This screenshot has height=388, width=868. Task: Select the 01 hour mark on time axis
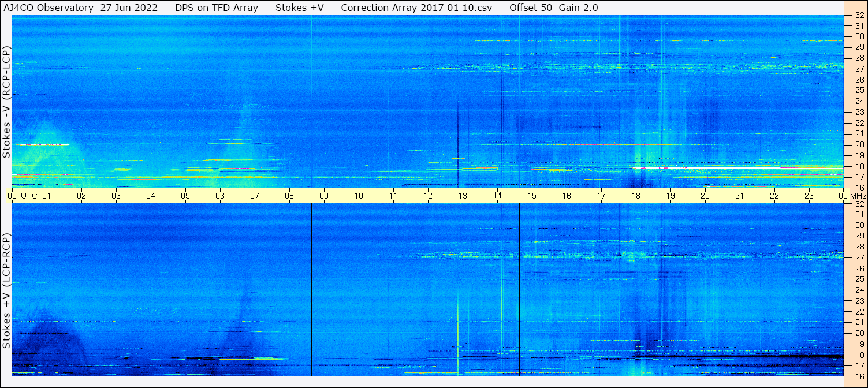pyautogui.click(x=47, y=196)
